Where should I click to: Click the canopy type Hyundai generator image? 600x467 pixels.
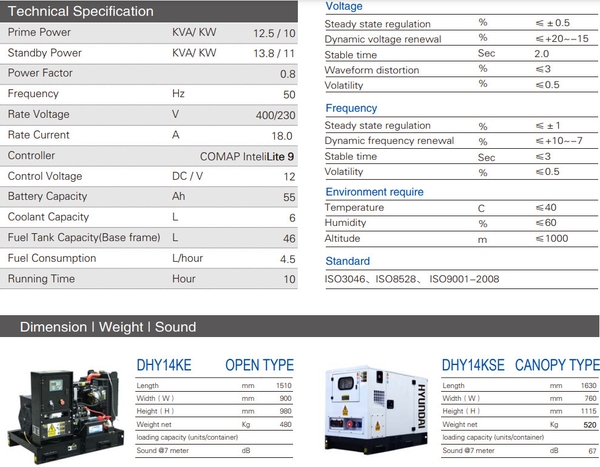coord(376,410)
